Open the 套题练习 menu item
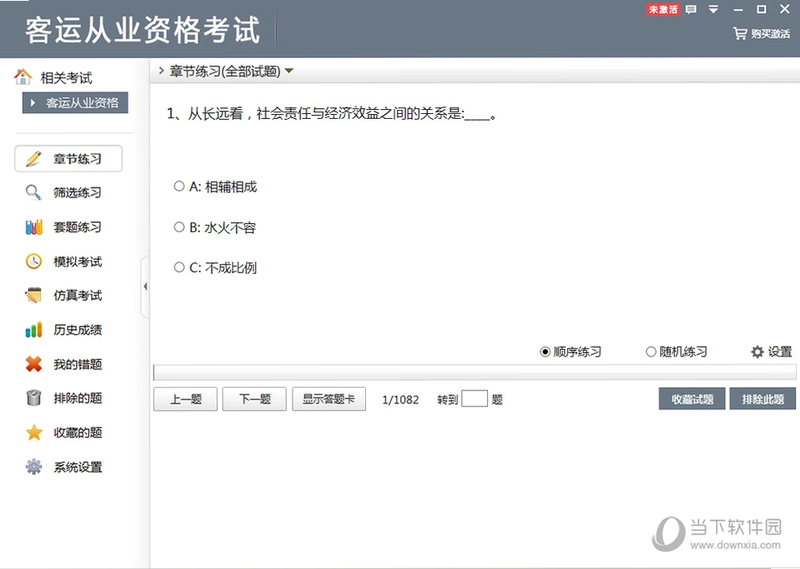 (77, 227)
